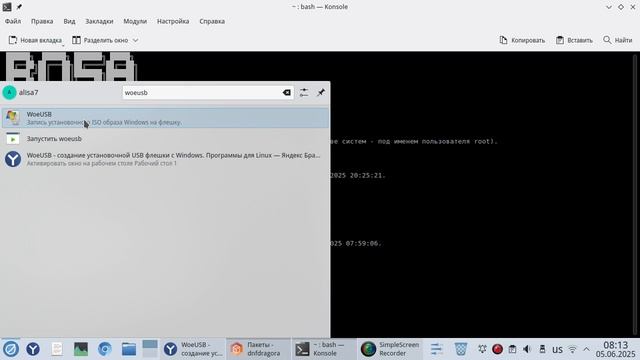Image resolution: width=640 pixels, height=360 pixels.
Task: Open the Wi-Fi network tray icon
Action: (x=572, y=349)
